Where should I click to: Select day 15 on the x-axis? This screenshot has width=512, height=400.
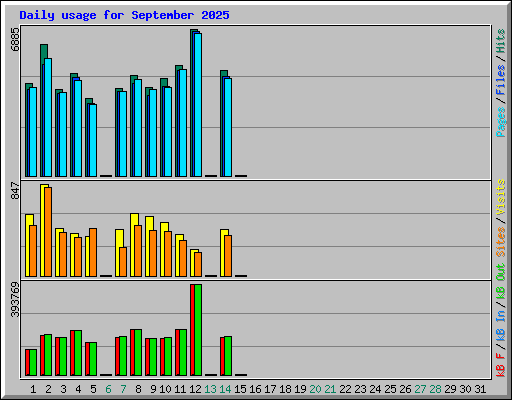tap(240, 389)
